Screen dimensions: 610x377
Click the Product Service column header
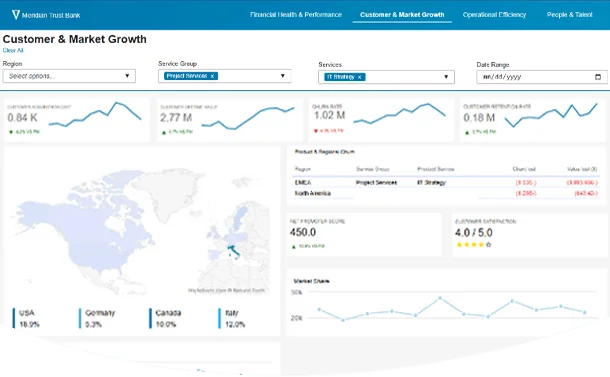[436, 169]
